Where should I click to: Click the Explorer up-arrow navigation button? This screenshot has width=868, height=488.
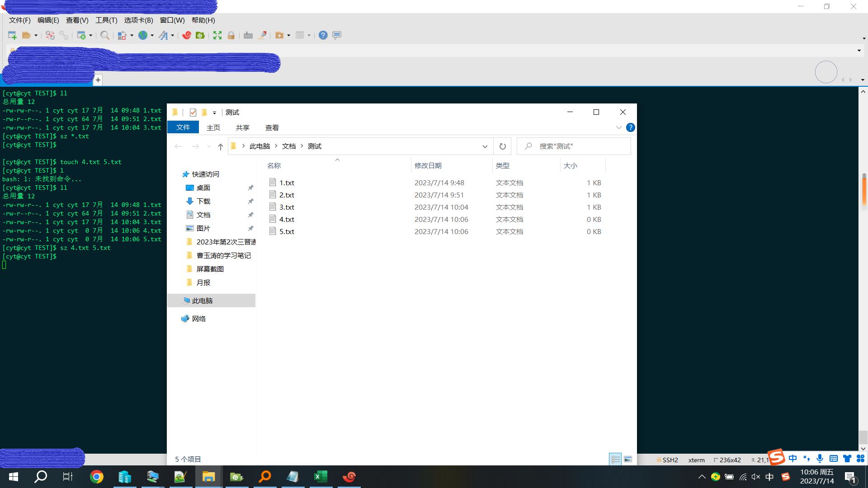click(x=220, y=146)
